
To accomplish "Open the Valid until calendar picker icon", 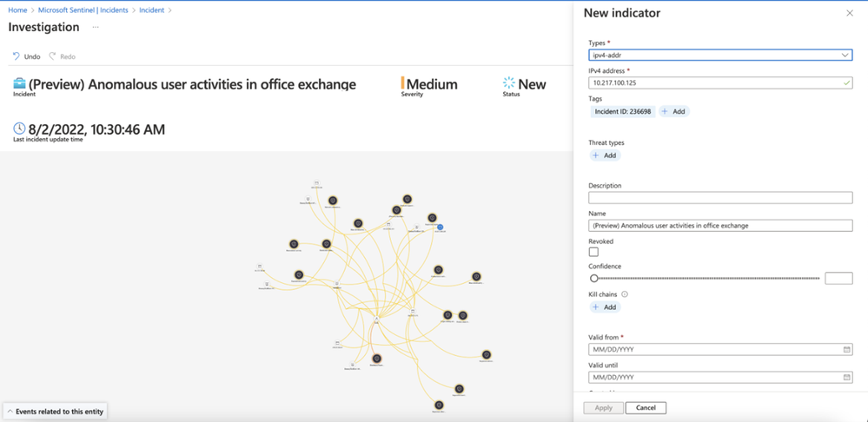I will [846, 377].
